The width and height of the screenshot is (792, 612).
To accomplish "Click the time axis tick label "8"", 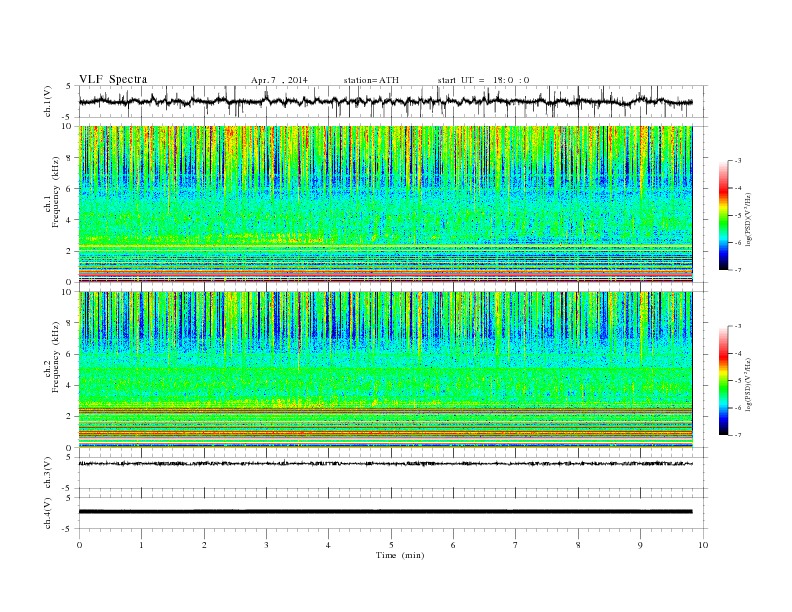I will (578, 545).
